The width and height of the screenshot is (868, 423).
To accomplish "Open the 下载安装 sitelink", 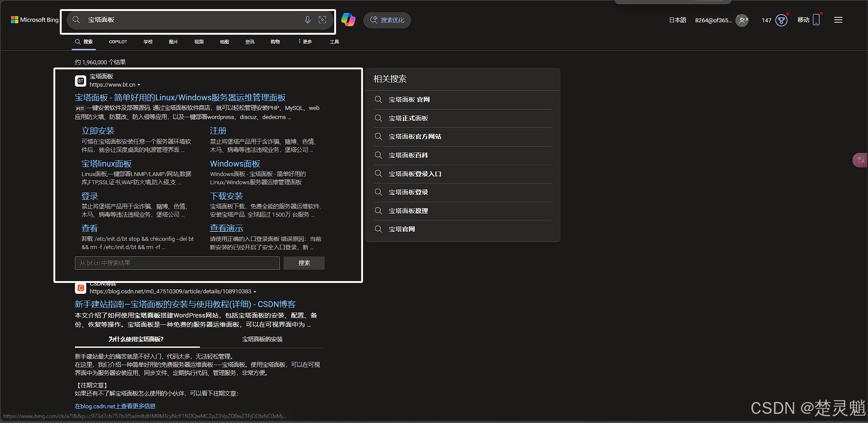I will click(226, 196).
